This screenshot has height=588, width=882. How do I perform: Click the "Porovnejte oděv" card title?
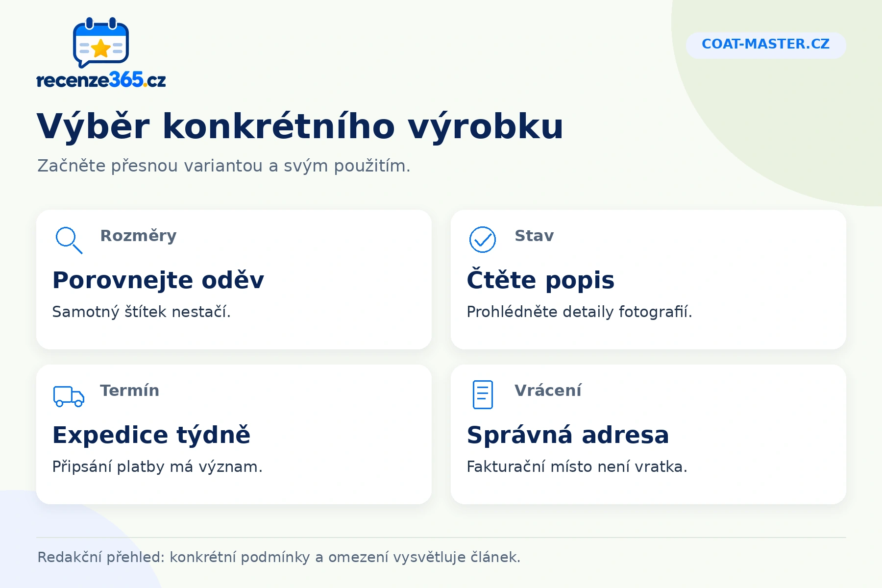click(x=158, y=280)
